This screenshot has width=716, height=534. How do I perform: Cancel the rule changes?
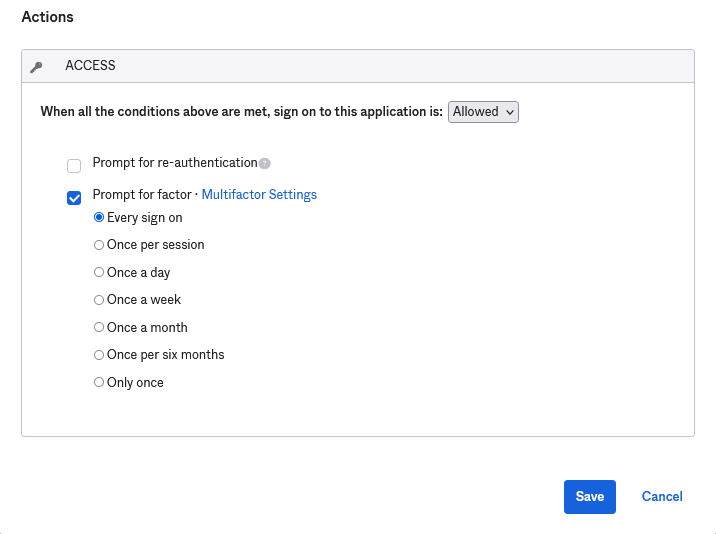tap(662, 497)
